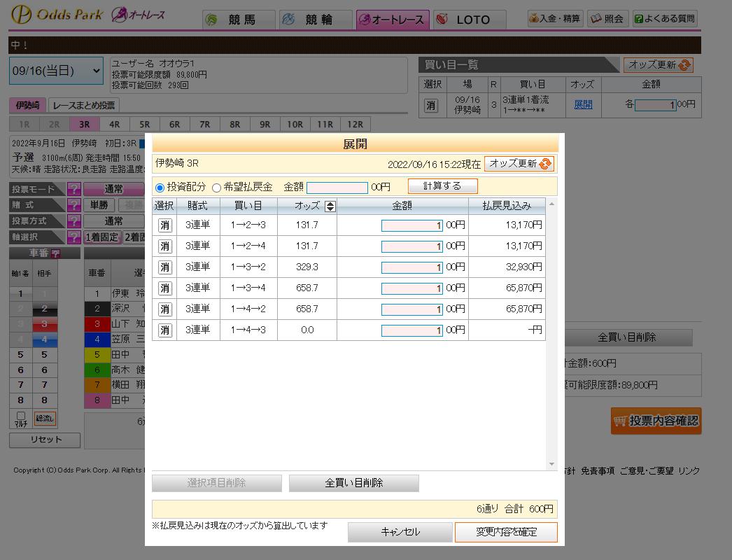Select the 伊勢崎 venue tab
732x560 pixels.
coord(27,105)
